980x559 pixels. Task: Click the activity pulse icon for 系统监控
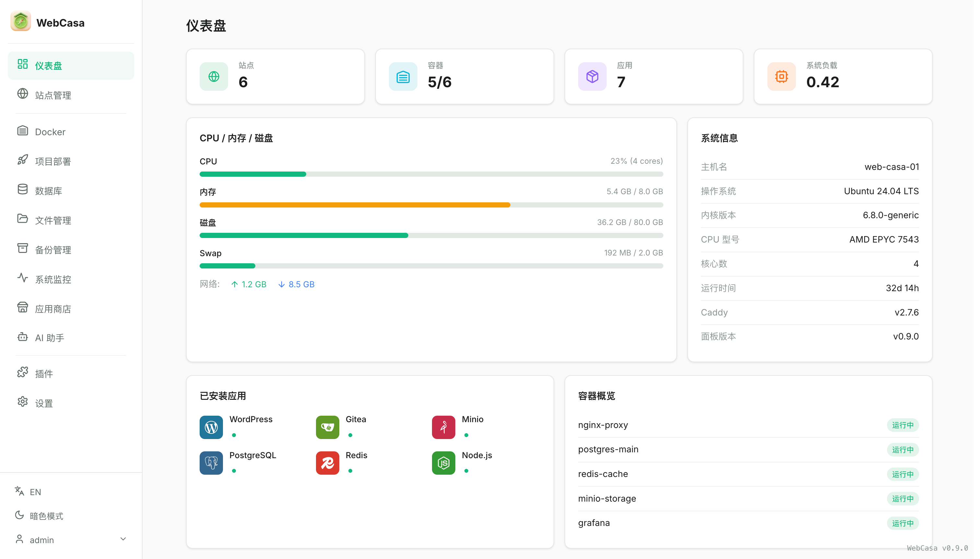23,278
